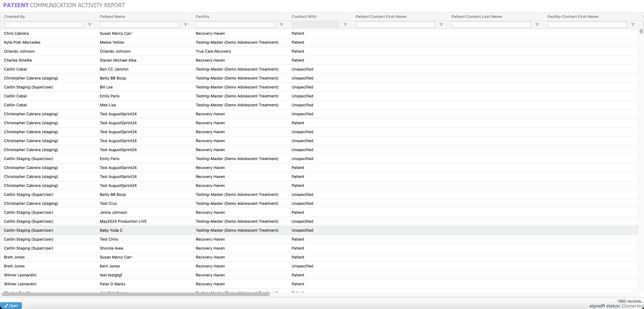644x309 pixels.
Task: Click the Facility column header
Action: tap(202, 16)
